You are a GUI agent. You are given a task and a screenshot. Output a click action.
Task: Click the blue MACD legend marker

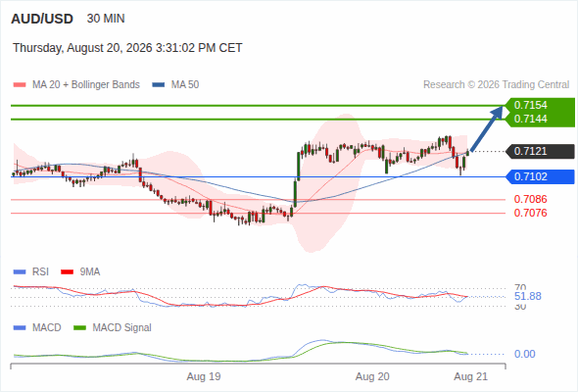20,328
